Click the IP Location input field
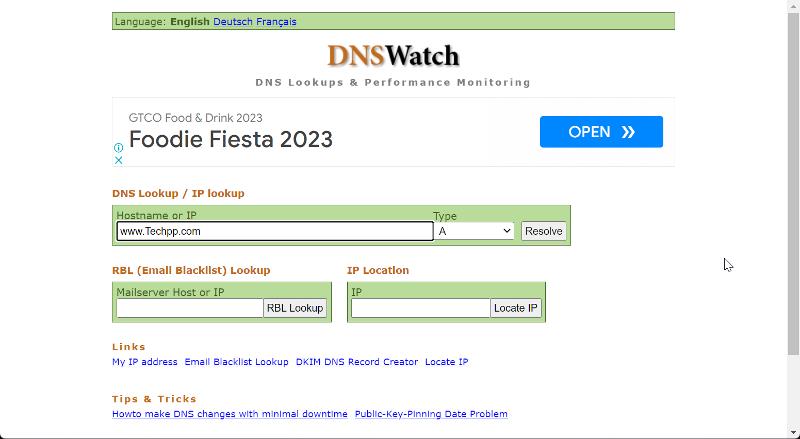 [x=420, y=308]
